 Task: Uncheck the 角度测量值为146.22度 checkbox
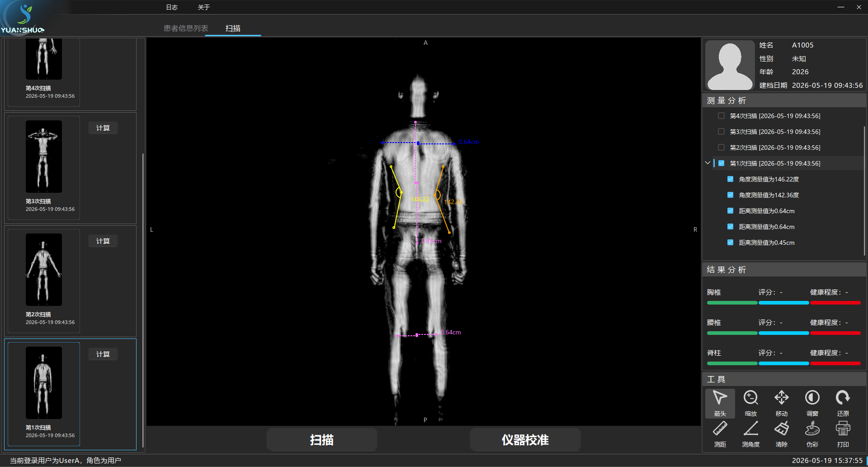[x=730, y=179]
